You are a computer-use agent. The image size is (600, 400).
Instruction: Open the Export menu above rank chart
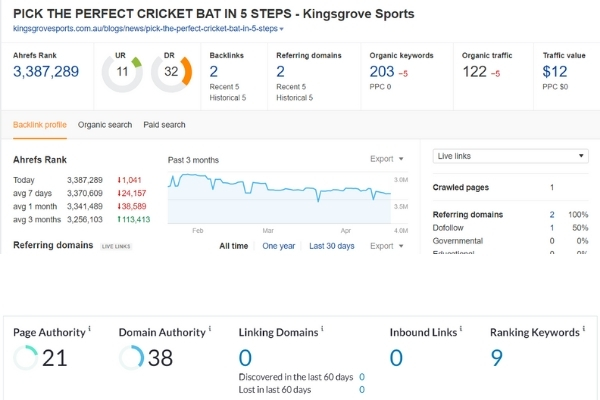tap(386, 159)
